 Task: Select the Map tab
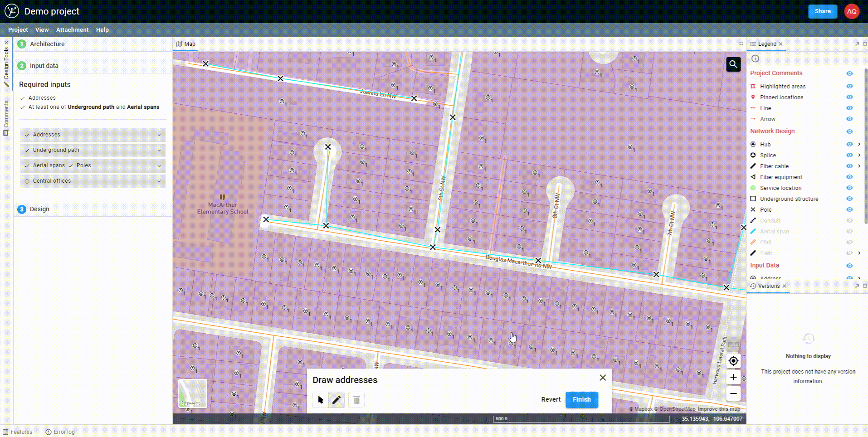[186, 44]
